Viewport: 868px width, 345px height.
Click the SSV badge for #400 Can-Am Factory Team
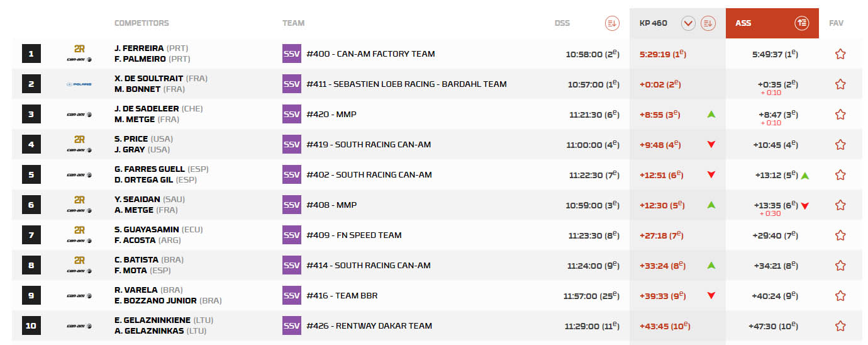click(x=292, y=54)
